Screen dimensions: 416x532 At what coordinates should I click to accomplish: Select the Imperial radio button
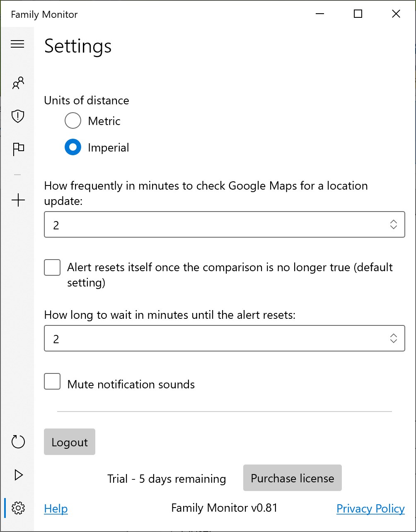coord(73,147)
